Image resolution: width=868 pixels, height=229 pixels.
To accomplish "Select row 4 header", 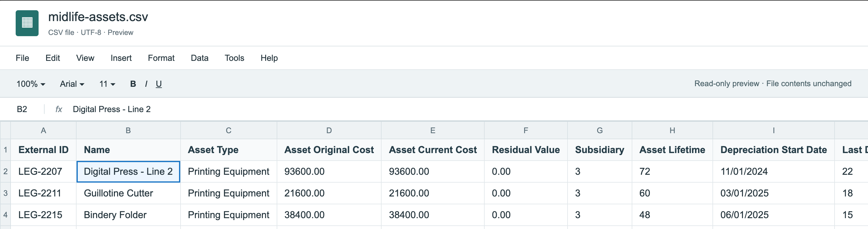I will tap(5, 215).
